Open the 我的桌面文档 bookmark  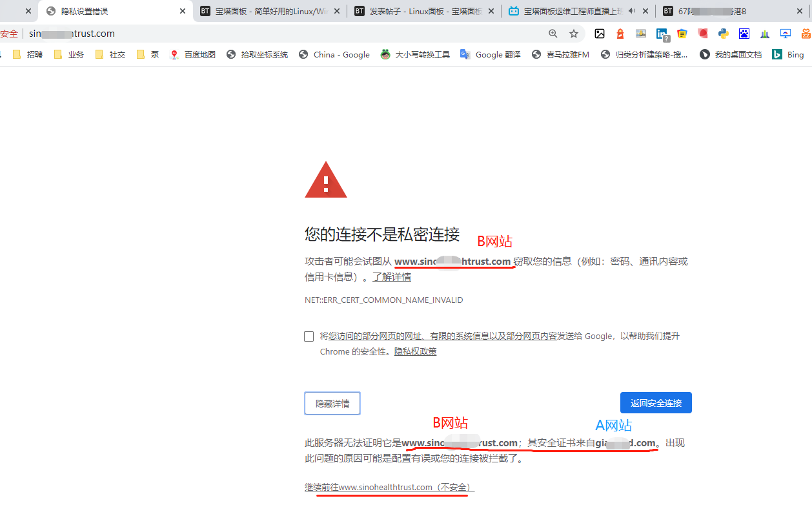click(x=731, y=55)
